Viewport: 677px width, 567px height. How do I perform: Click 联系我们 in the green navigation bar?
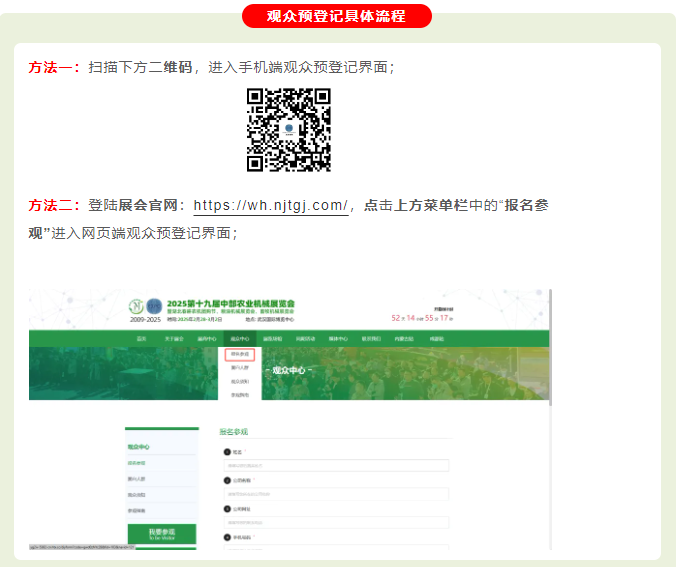[371, 339]
